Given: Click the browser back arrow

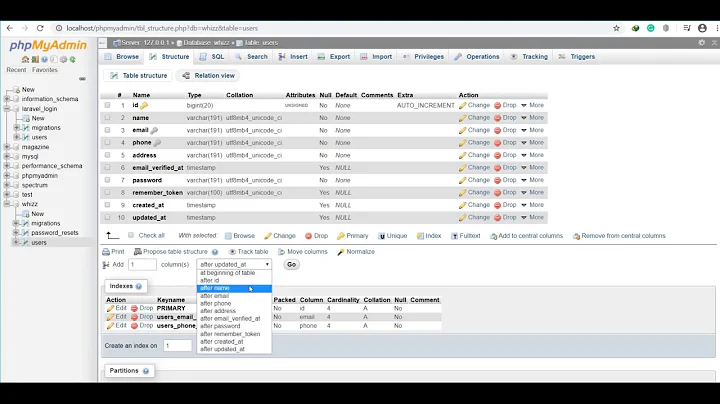Looking at the screenshot, I should click(10, 28).
